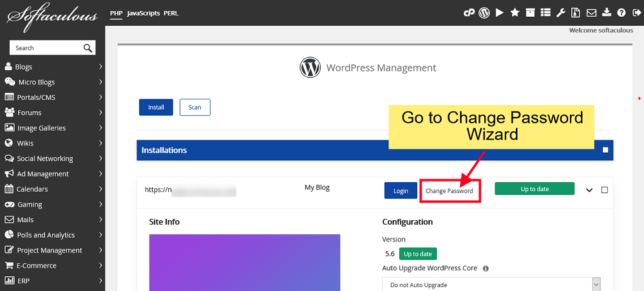Open WordPress Manager icon in top bar

484,13
